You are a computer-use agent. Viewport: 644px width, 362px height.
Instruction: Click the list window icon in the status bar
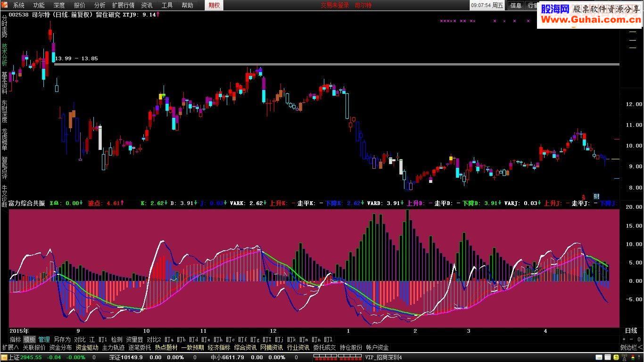point(607,357)
